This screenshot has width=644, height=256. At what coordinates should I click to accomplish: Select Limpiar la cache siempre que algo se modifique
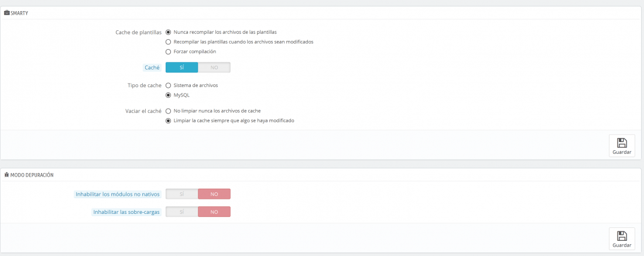tap(168, 121)
